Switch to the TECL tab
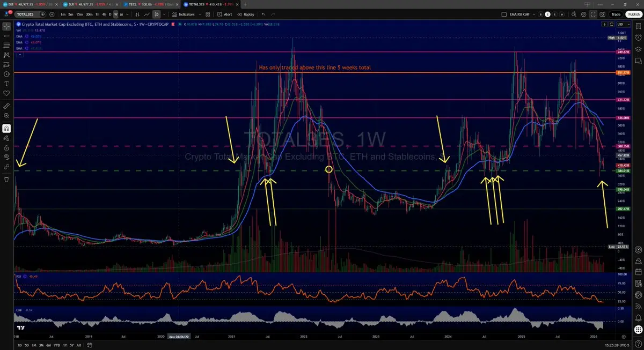This screenshot has width=644, height=350. click(x=151, y=4)
